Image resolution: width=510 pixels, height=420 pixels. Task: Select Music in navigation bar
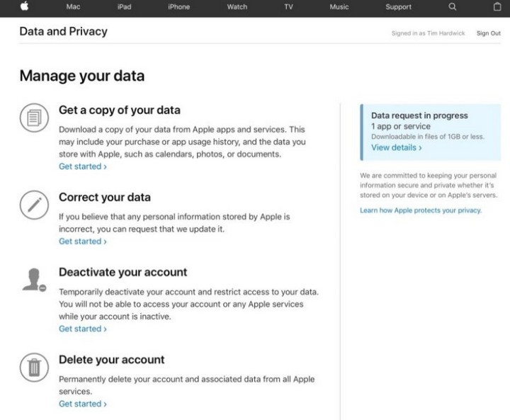(x=339, y=7)
